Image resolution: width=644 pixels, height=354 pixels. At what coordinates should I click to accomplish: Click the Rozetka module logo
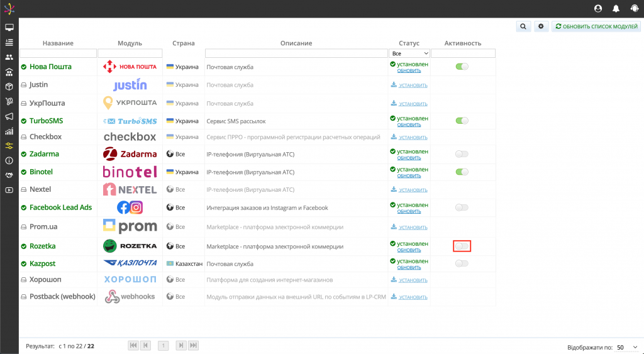pyautogui.click(x=130, y=246)
